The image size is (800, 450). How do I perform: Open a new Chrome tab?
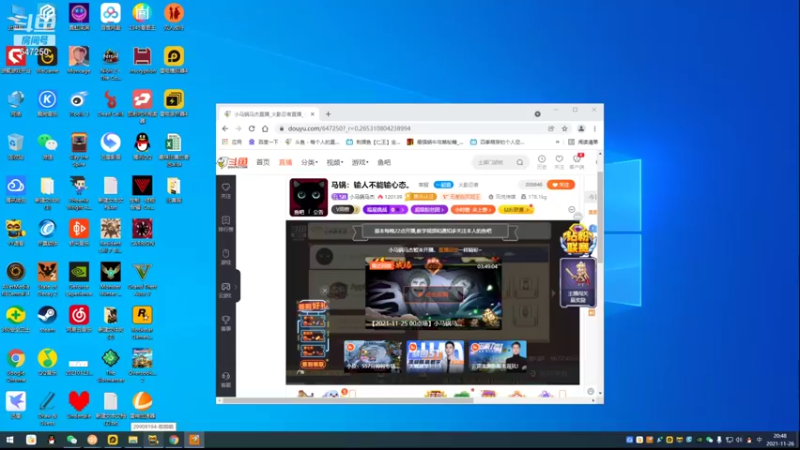coord(328,114)
